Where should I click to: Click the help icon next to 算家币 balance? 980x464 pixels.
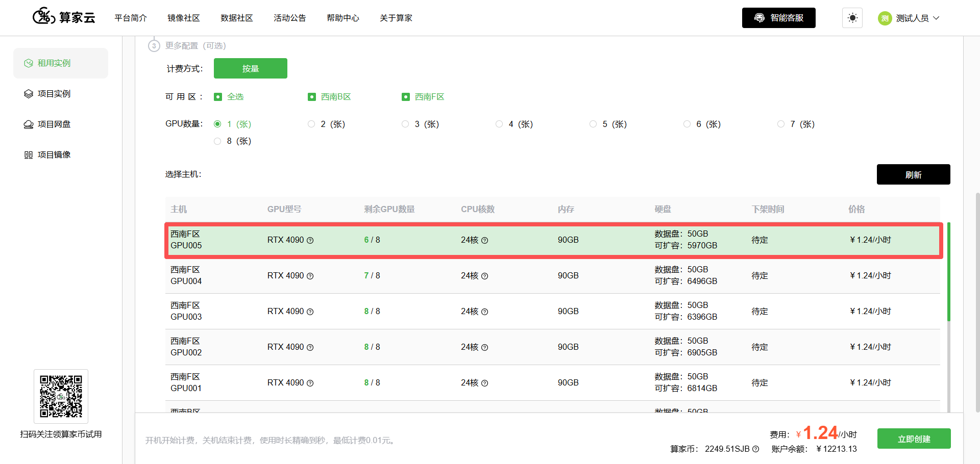coord(756,449)
